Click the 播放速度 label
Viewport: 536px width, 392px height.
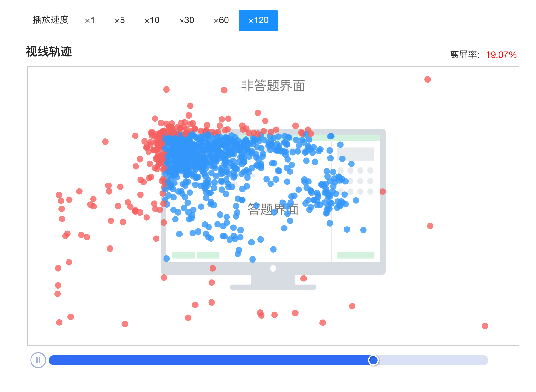tap(51, 20)
